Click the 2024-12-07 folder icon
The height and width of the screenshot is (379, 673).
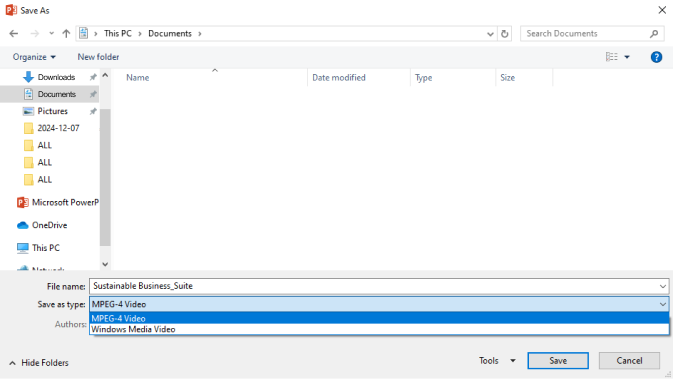point(28,128)
